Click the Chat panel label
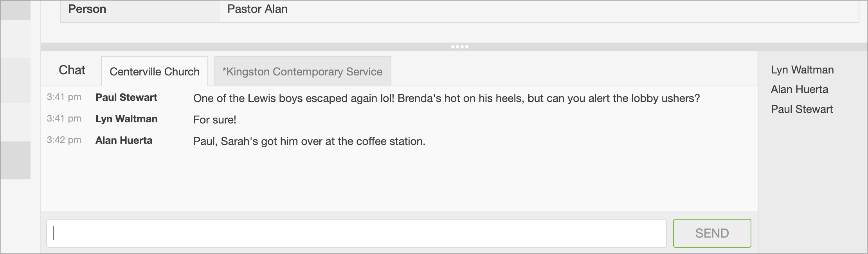This screenshot has width=868, height=254. [72, 70]
